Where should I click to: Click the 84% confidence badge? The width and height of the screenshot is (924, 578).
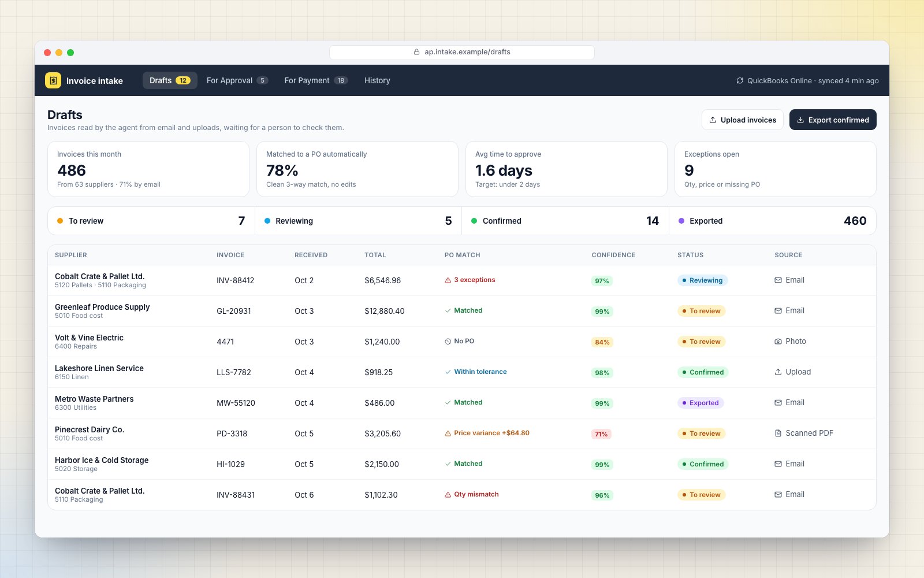[602, 342]
